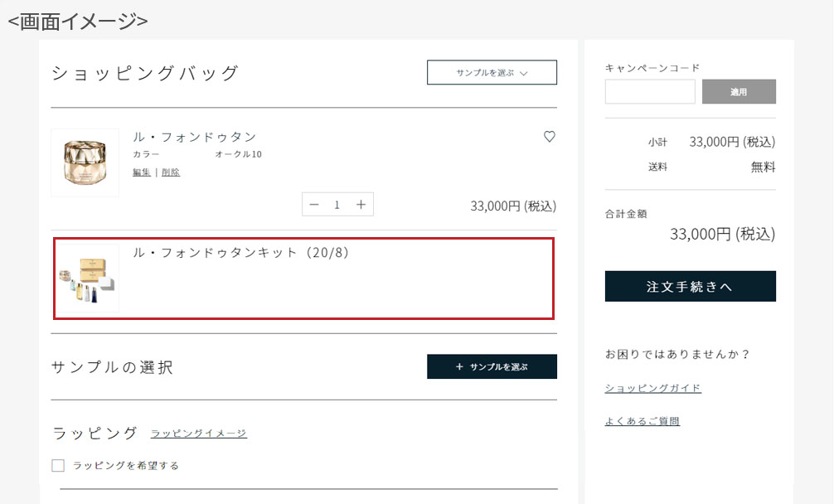The height and width of the screenshot is (504, 834).
Task: Click ル・フォンドゥタン product thumbnail
Action: 85,162
